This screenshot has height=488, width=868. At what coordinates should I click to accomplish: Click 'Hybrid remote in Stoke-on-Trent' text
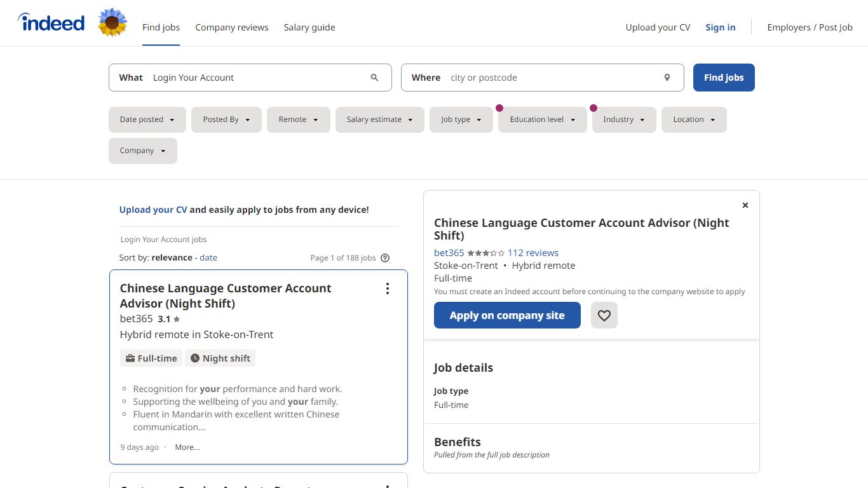(x=197, y=334)
